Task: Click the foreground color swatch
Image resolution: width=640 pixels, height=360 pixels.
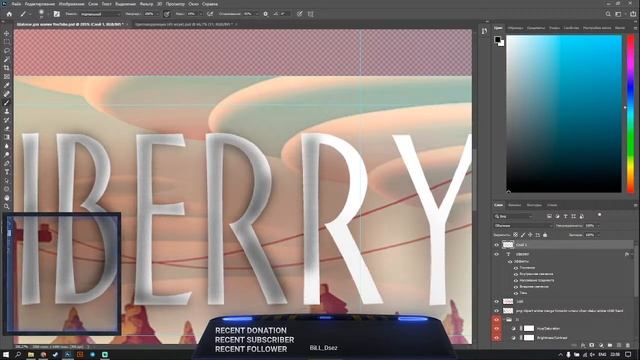Action: click(x=497, y=40)
